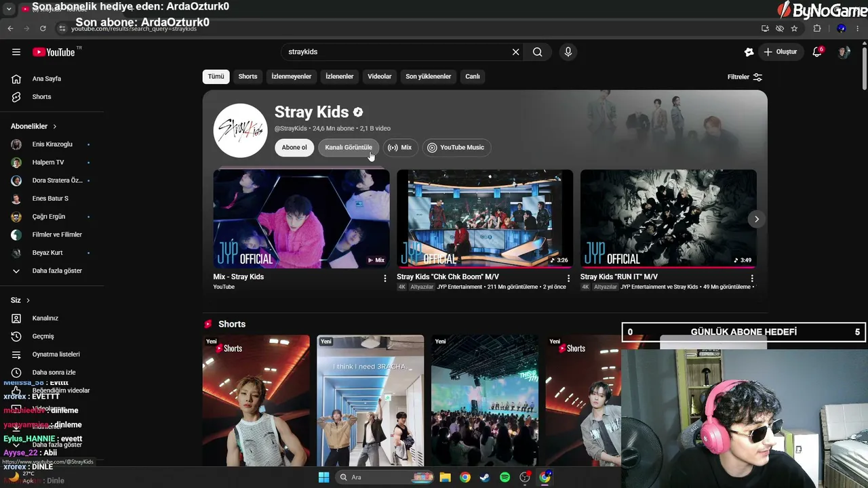Click the Kanalı Görüntüle button
The height and width of the screenshot is (488, 868).
point(349,148)
